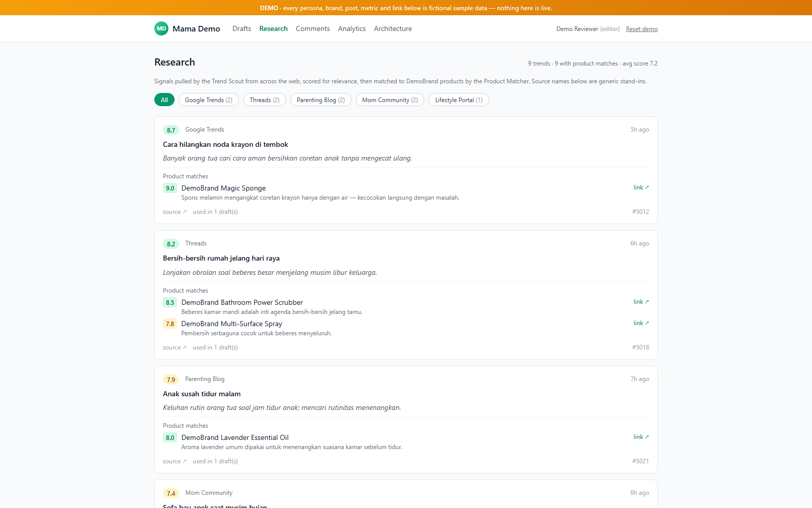
Task: Open link for Bathroom Power Scrubber
Action: (641, 302)
